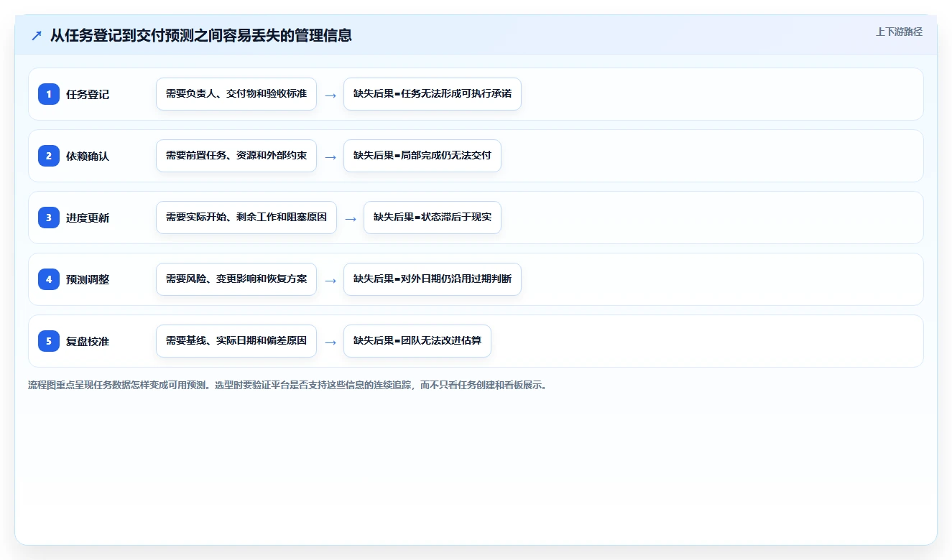Click the title 从任务登记到交付预测之间容易丢失的管理信息
Screen dimensions: 952x560
coord(201,35)
